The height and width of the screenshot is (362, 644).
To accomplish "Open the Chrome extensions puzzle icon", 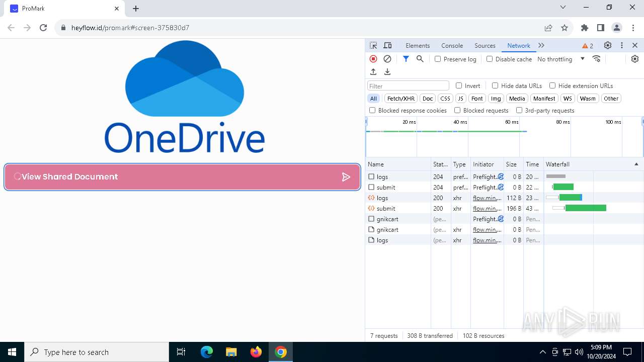I will click(585, 28).
